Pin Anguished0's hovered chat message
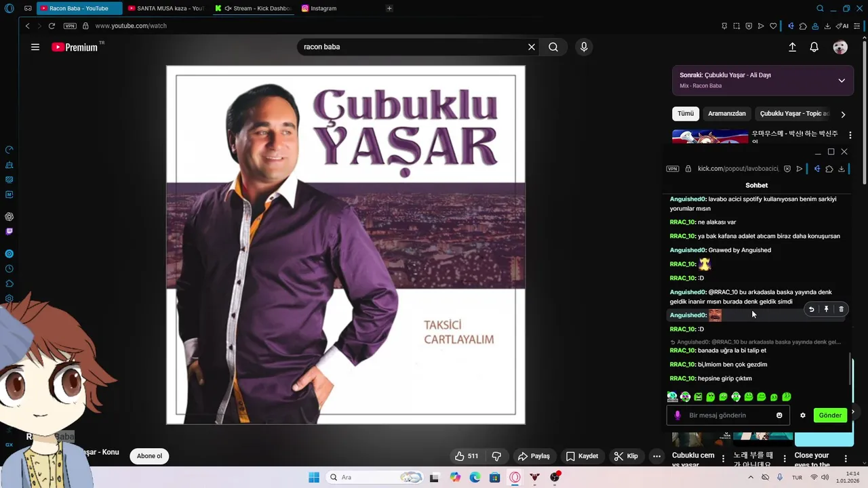This screenshot has height=488, width=868. point(826,309)
